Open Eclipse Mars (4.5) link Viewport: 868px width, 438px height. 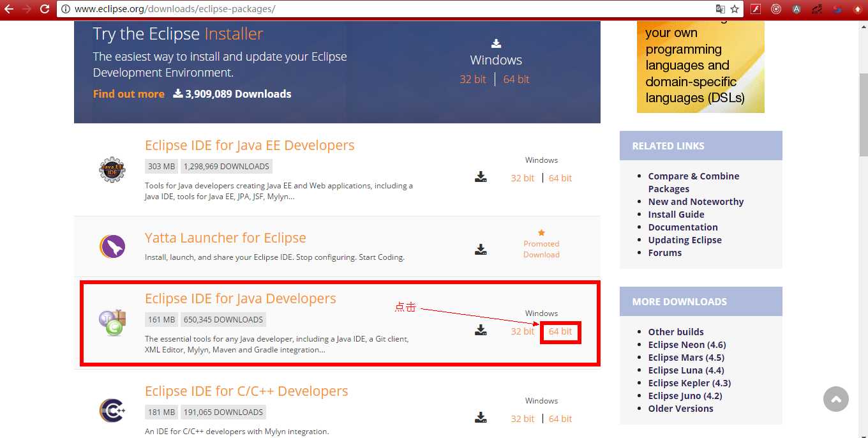pyautogui.click(x=686, y=358)
